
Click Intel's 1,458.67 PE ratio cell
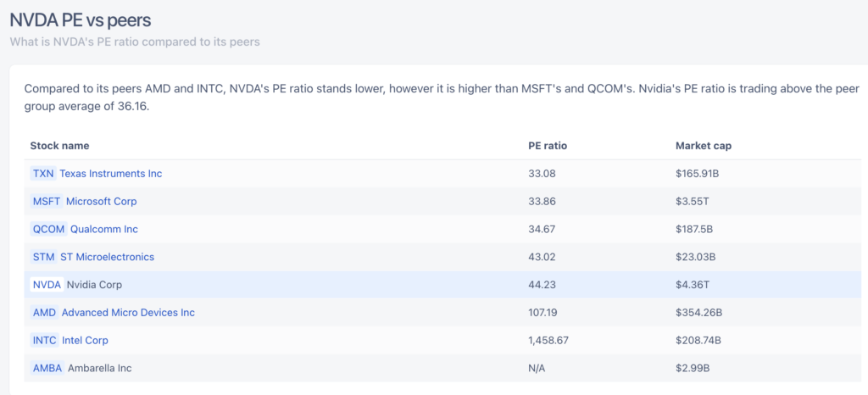click(x=548, y=341)
